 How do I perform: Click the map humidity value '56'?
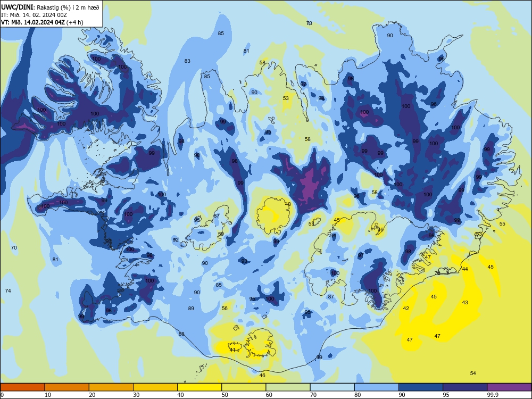[225, 309]
